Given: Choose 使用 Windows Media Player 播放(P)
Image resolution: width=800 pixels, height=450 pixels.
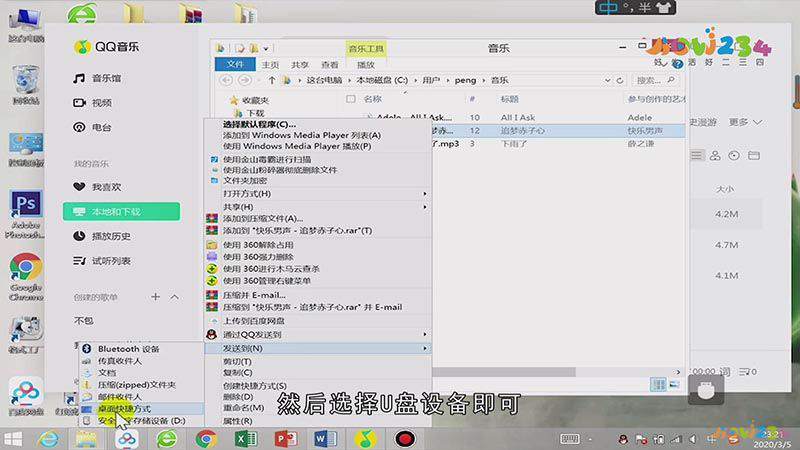Looking at the screenshot, I should [297, 146].
